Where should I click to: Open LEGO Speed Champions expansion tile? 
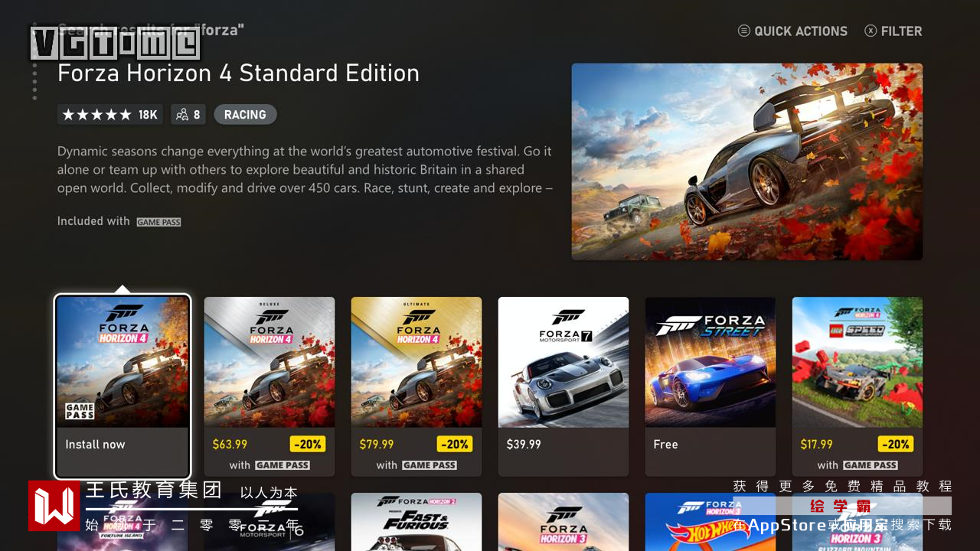click(x=857, y=386)
